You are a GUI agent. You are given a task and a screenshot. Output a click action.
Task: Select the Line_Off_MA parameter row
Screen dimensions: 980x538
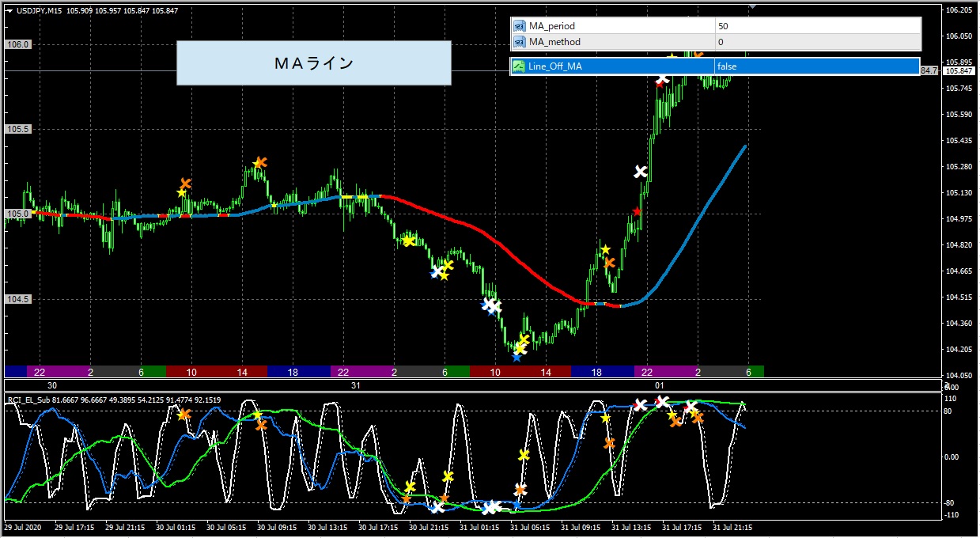tap(715, 66)
